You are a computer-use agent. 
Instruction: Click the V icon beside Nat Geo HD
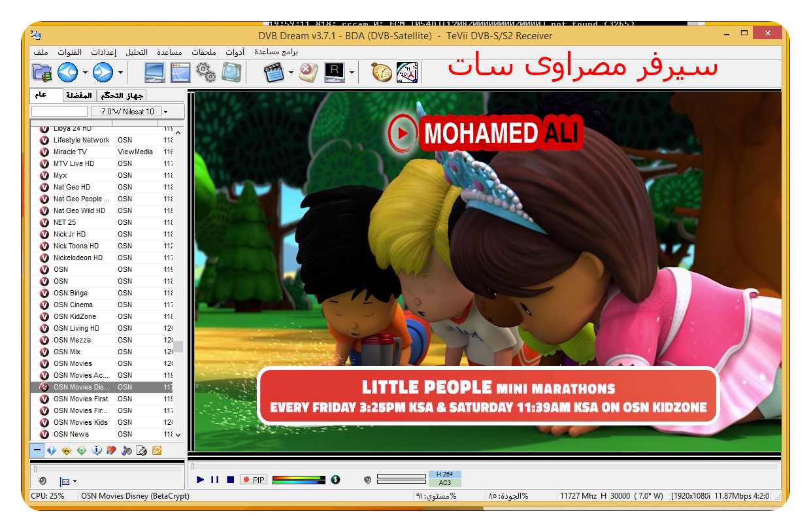pos(44,187)
